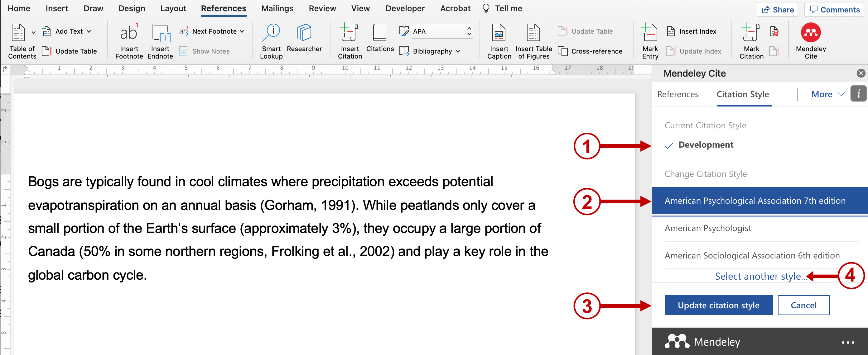Screen dimensions: 868x355
Task: Click the Update Index button
Action: pyautogui.click(x=694, y=51)
